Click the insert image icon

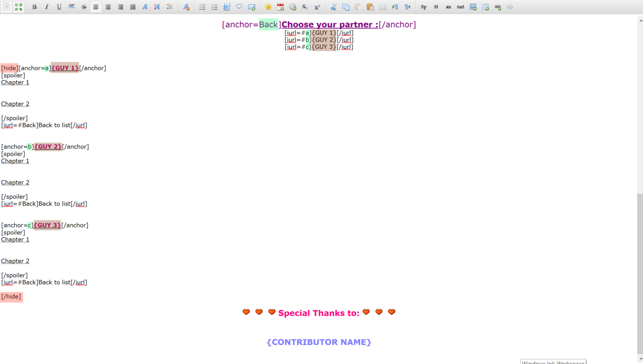tap(473, 7)
